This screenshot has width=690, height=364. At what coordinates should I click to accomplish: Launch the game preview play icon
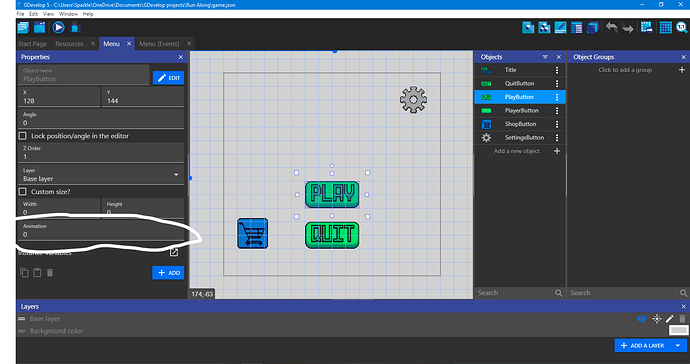point(58,28)
